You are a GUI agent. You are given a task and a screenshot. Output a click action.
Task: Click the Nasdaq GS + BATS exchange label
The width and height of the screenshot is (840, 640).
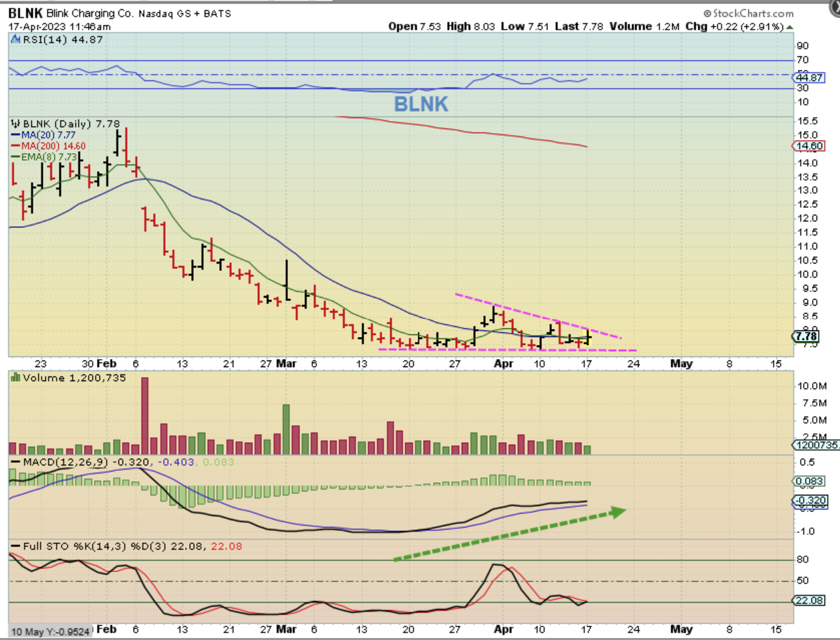click(184, 13)
